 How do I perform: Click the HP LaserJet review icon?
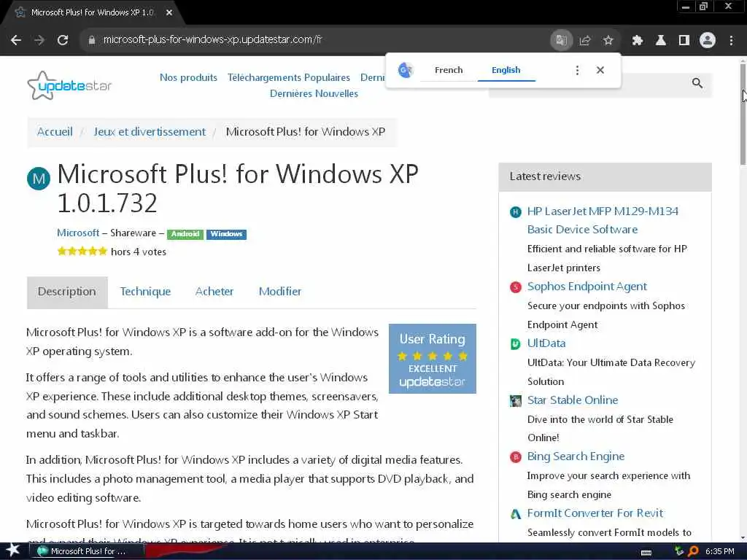(x=516, y=212)
